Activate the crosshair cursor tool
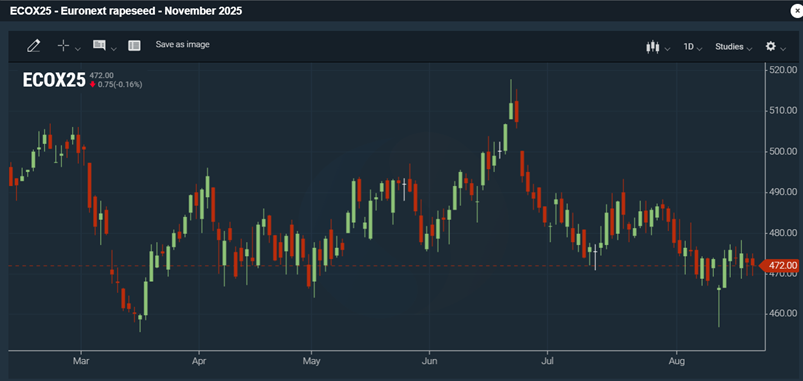This screenshot has width=803, height=381. pyautogui.click(x=64, y=46)
